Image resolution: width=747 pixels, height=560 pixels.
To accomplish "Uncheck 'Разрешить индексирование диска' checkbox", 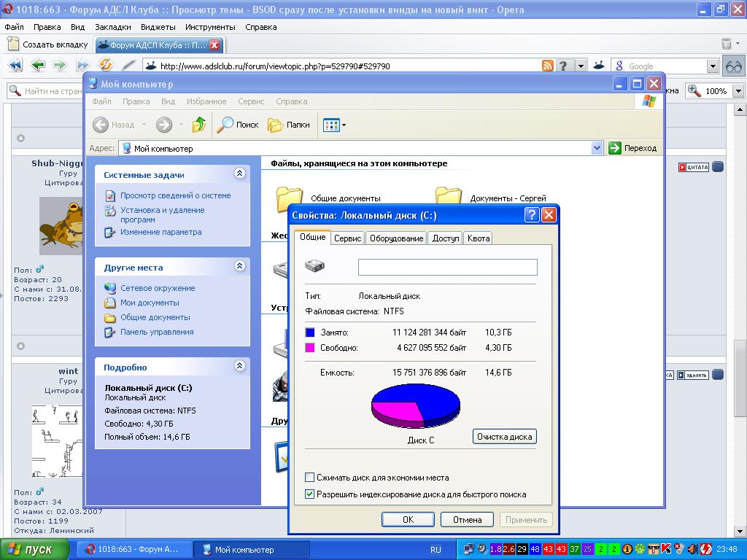I will click(x=310, y=494).
